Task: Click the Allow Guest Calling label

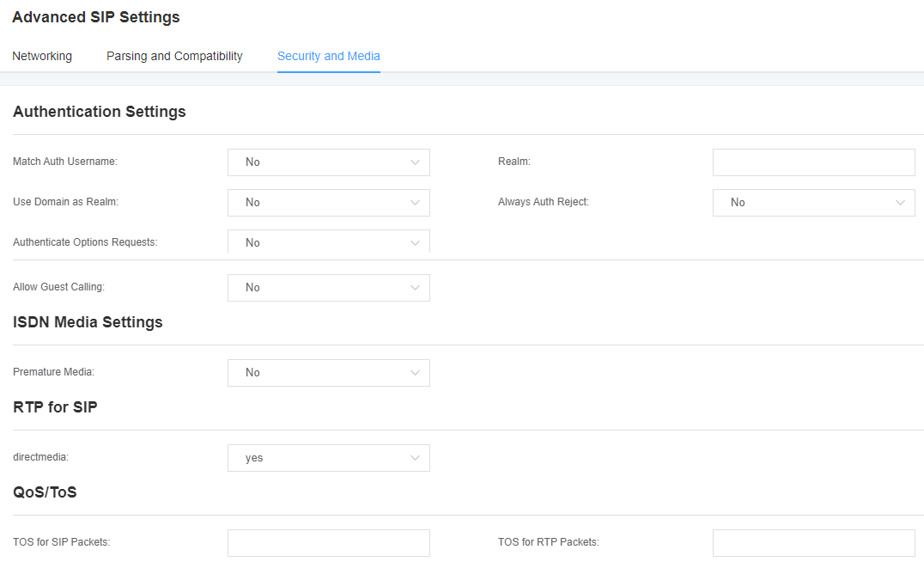Action: 59,287
